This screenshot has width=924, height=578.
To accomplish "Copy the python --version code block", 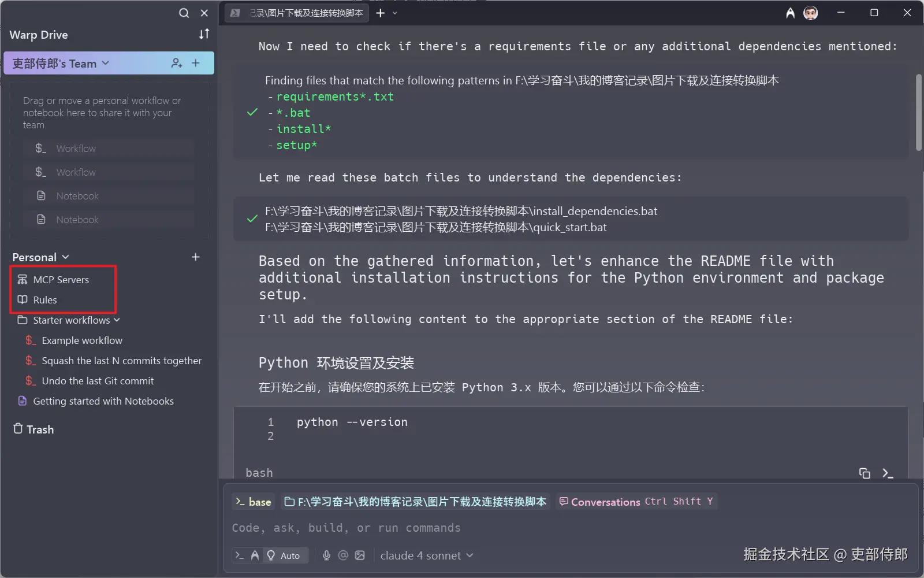I will pyautogui.click(x=865, y=473).
